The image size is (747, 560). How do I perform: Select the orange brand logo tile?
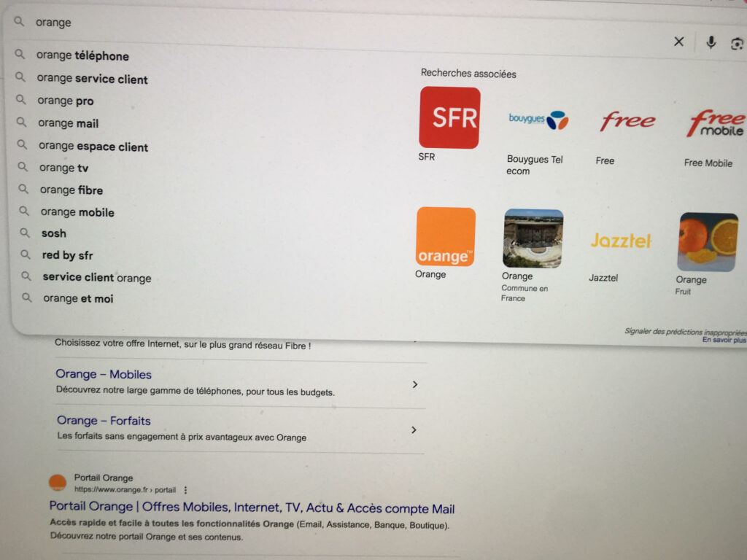click(x=446, y=237)
